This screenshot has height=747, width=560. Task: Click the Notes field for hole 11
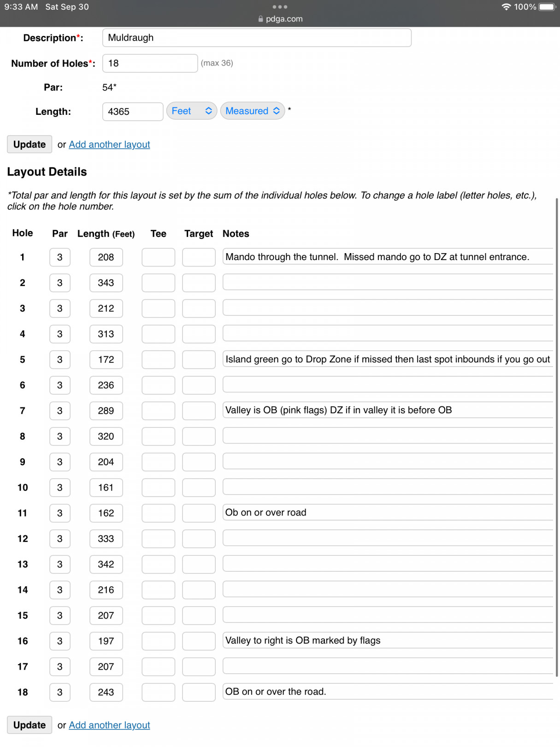[388, 513]
